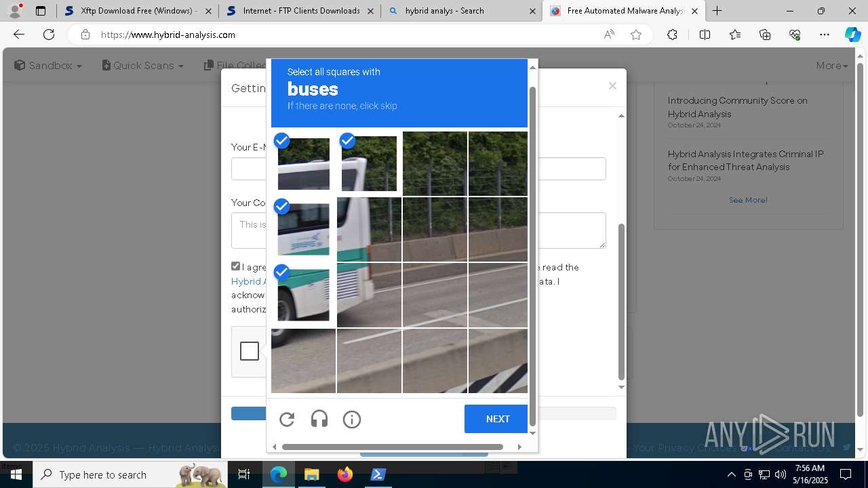Toggle the I agree consent checkbox
The image size is (868, 488).
235,266
